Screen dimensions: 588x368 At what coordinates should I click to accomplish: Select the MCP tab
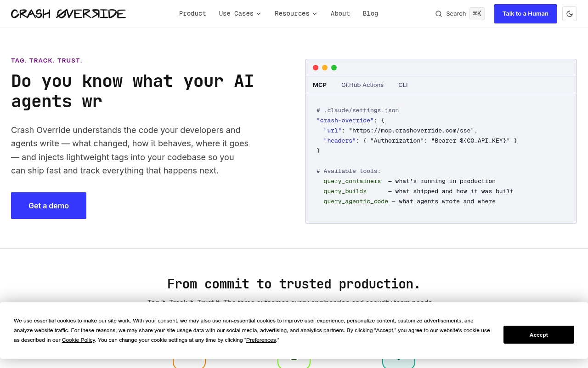tap(320, 85)
